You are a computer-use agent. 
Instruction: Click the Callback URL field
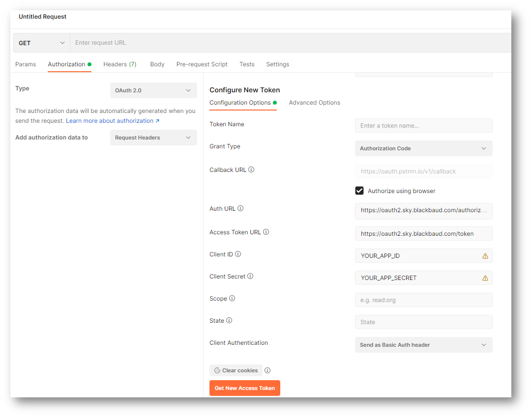tap(423, 171)
